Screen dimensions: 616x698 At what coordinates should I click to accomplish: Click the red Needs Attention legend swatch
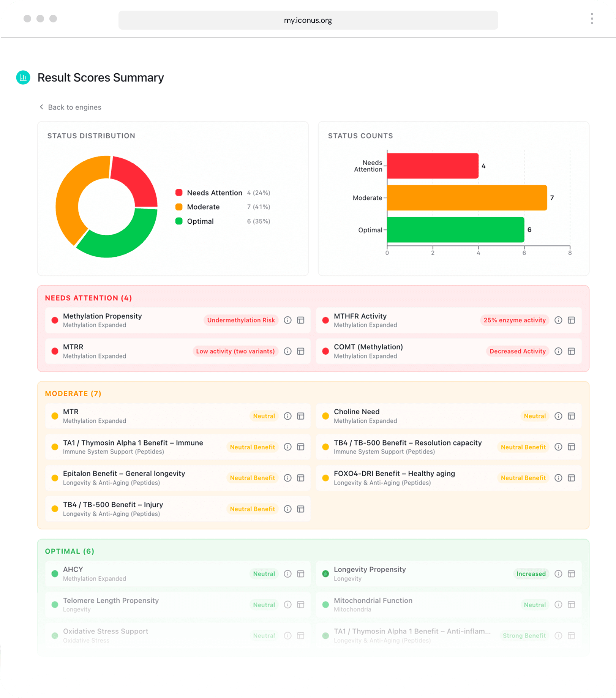(179, 193)
